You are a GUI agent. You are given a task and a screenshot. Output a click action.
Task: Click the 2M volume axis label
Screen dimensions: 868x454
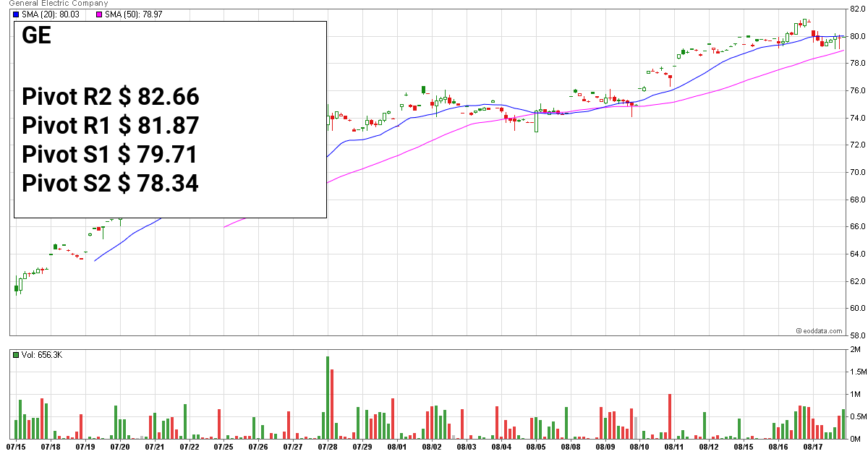tap(854, 349)
